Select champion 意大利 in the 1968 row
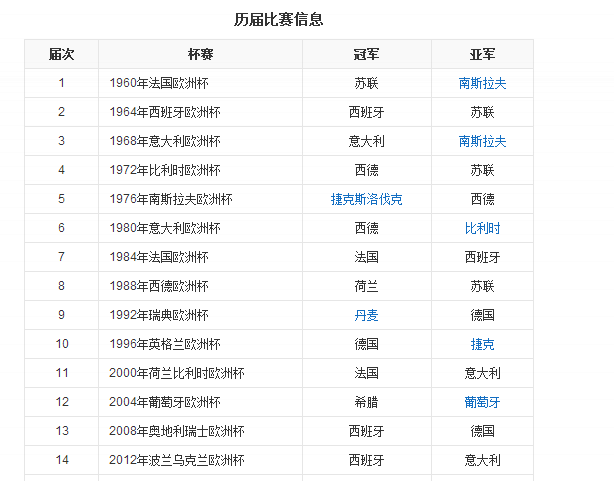614x481 pixels. point(367,141)
